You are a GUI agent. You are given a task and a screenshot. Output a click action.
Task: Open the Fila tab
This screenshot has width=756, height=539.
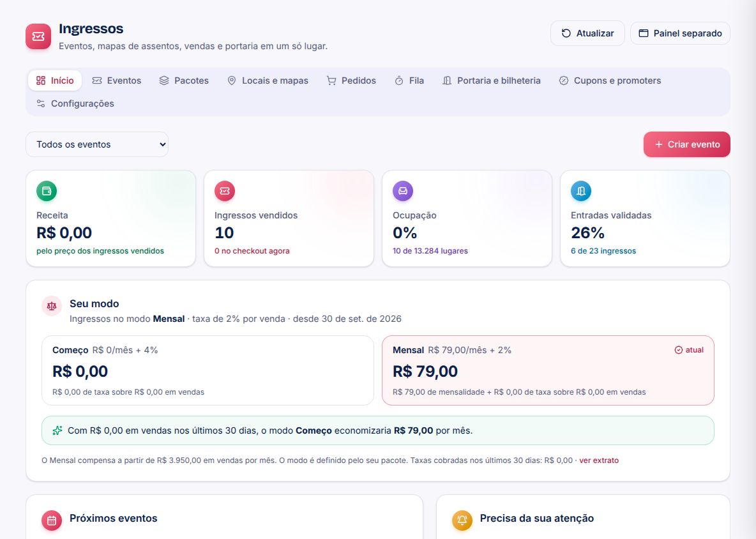[x=409, y=80]
